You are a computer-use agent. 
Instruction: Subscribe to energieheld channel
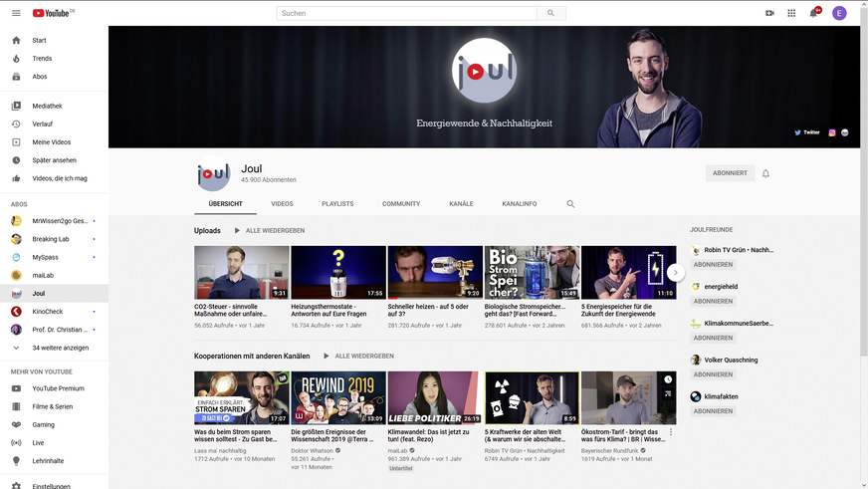[713, 301]
